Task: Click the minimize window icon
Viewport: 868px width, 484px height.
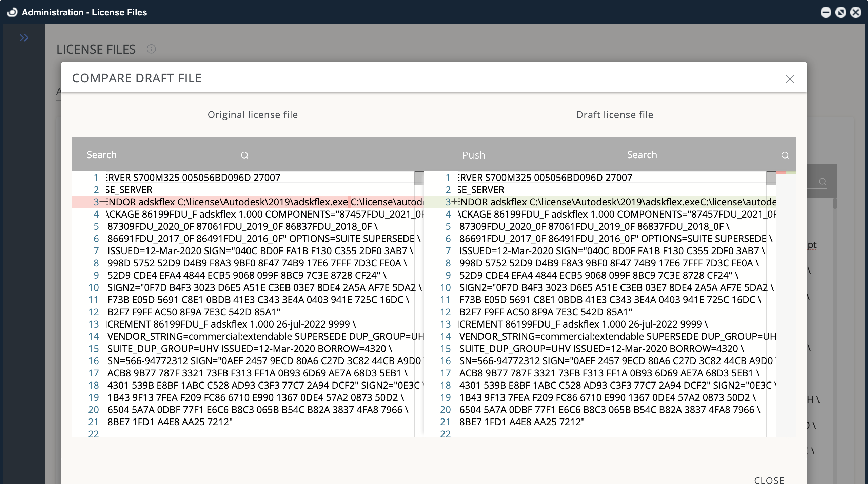Action: click(x=825, y=12)
